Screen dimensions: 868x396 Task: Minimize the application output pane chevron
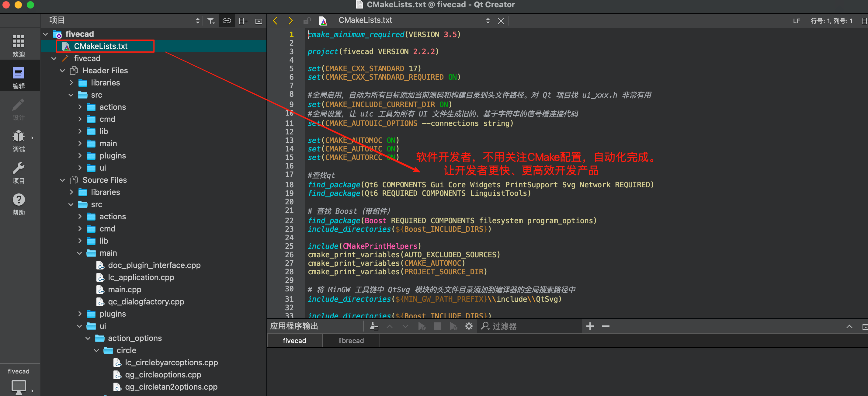point(849,326)
